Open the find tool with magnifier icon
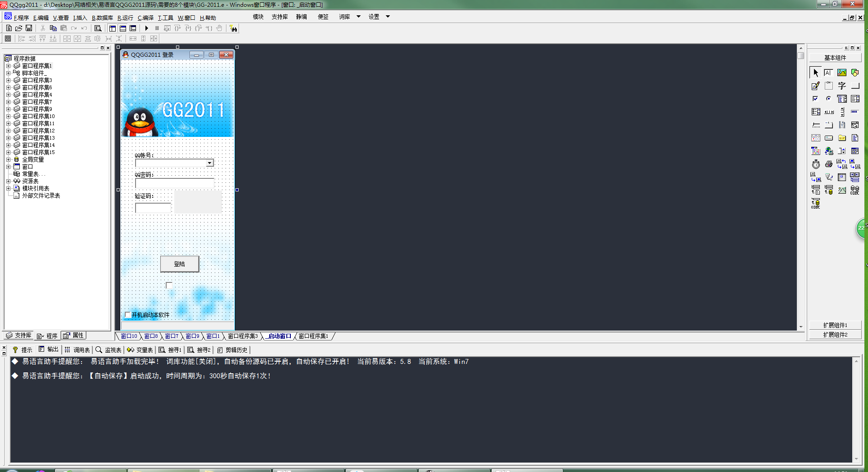 pyautogui.click(x=98, y=28)
